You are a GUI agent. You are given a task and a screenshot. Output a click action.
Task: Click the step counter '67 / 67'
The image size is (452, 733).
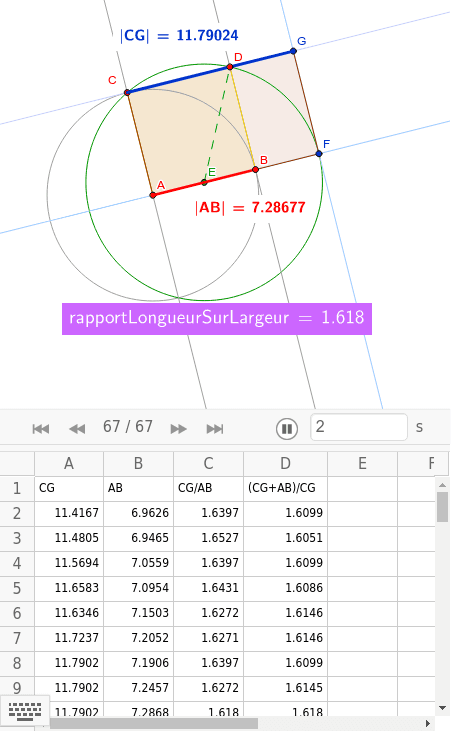pyautogui.click(x=128, y=427)
